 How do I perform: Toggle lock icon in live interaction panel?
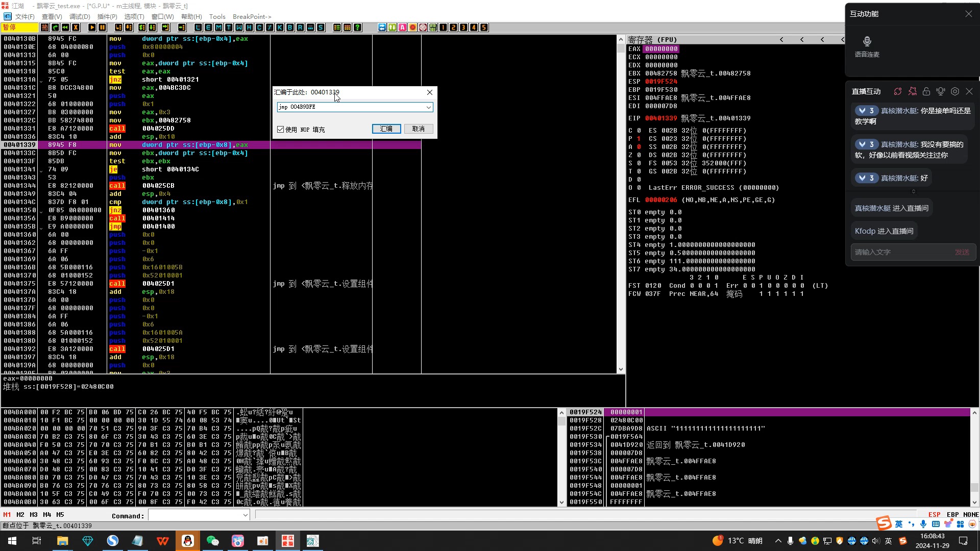tap(926, 91)
